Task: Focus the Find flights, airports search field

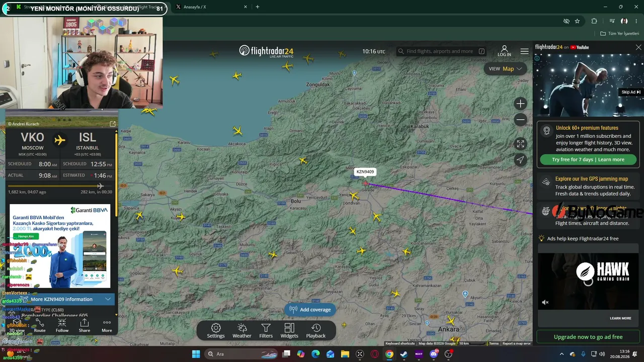Action: (x=441, y=51)
